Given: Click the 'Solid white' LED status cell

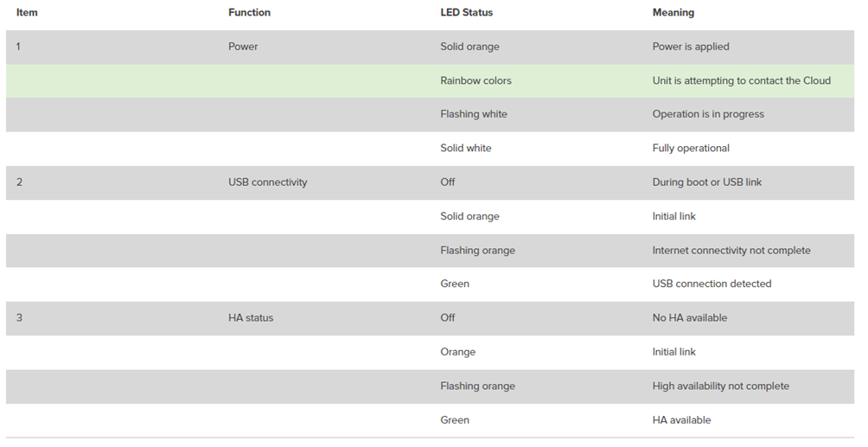Looking at the screenshot, I should point(465,149).
